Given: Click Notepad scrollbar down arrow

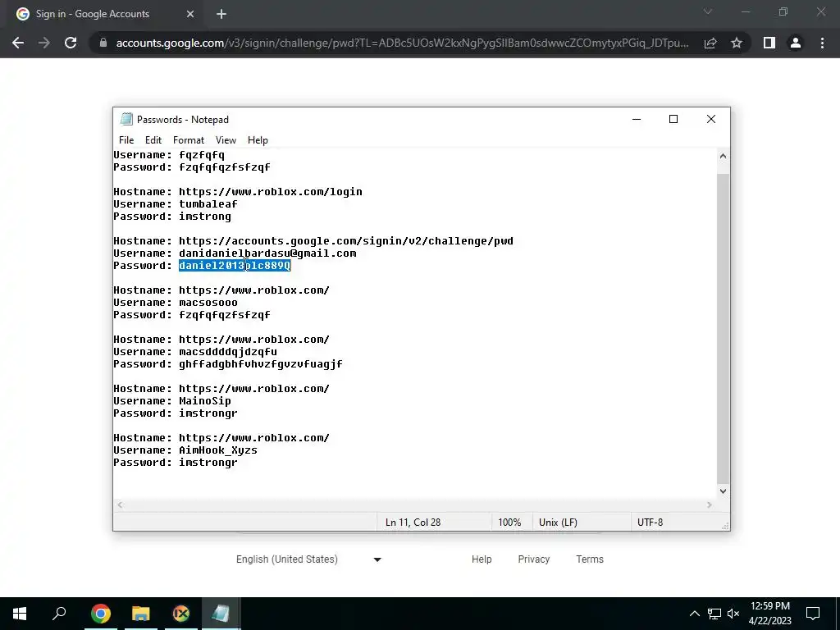Looking at the screenshot, I should point(724,491).
